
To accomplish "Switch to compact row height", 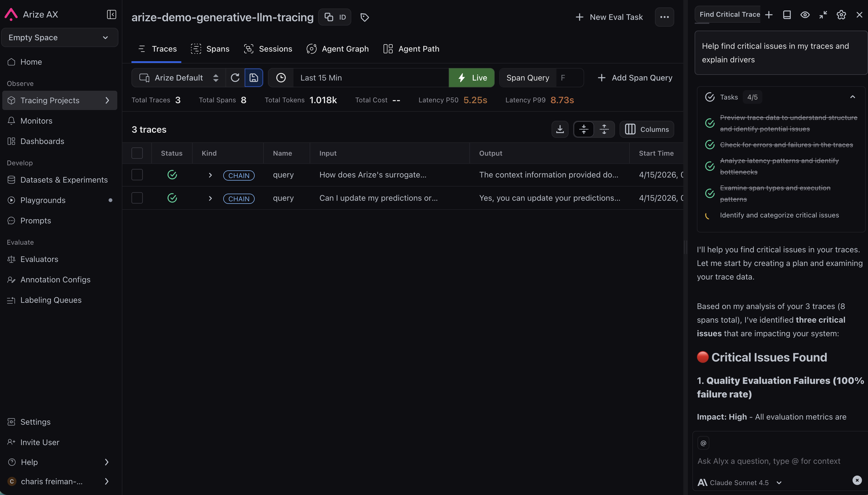I will [x=584, y=129].
